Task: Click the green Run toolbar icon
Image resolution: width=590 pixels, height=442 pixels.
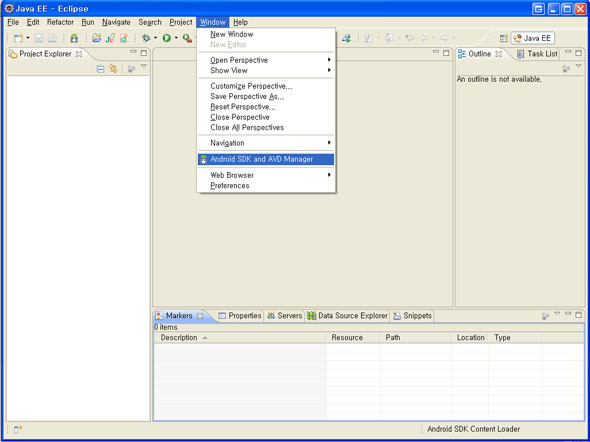Action: coord(167,38)
